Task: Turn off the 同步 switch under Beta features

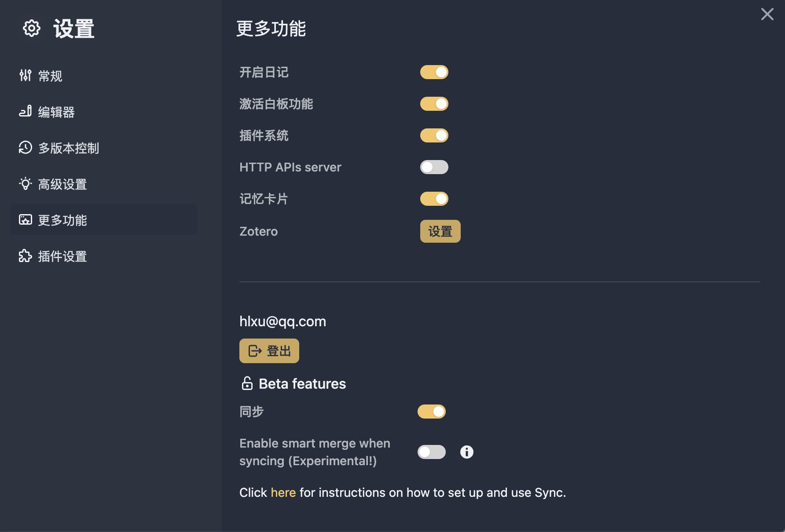Action: click(432, 411)
